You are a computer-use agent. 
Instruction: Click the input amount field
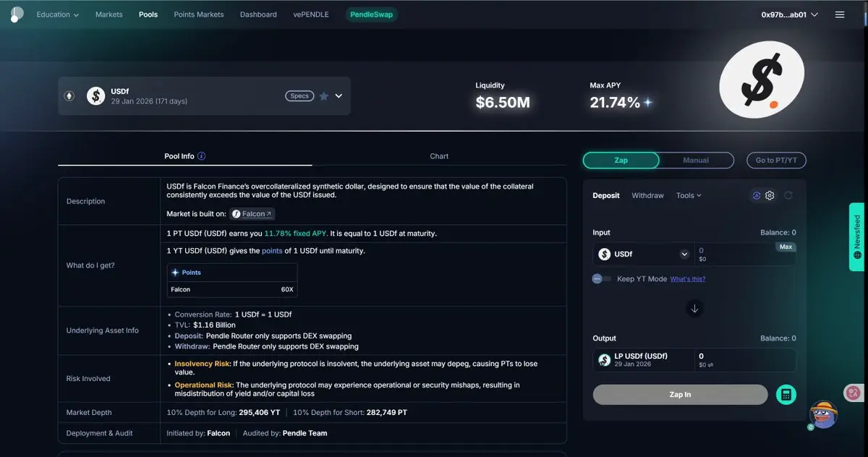745,255
